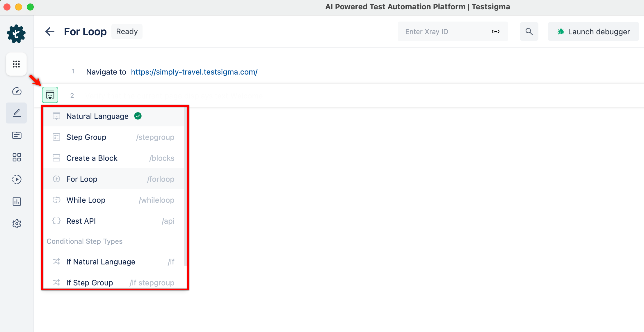Click the Conditional Step Types heading
644x332 pixels.
click(85, 241)
